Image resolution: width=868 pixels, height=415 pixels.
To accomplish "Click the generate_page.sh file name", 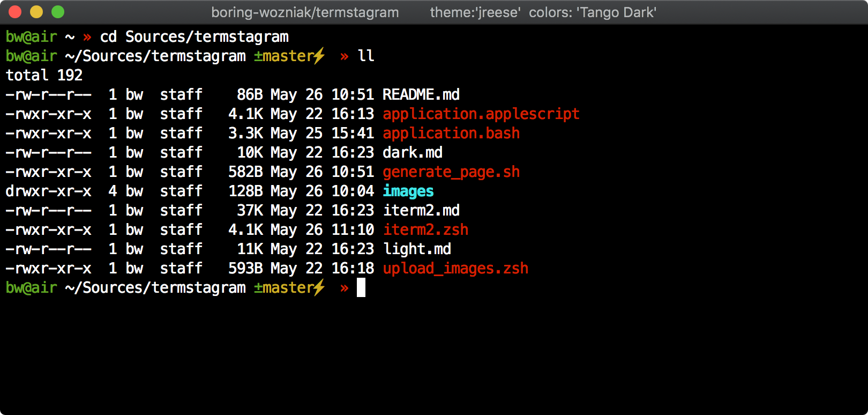I will (451, 172).
